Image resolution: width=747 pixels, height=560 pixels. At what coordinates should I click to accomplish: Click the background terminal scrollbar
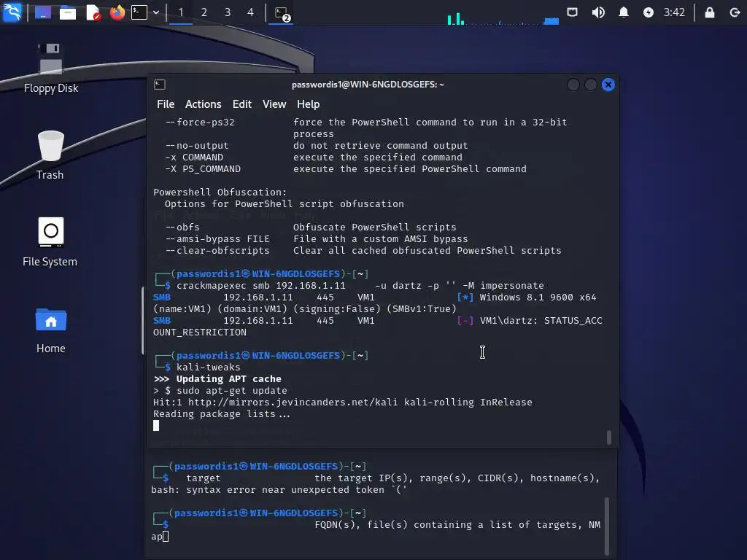tap(607, 526)
